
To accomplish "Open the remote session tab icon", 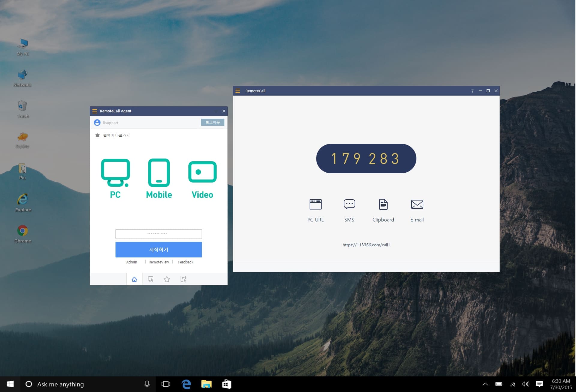I will point(151,279).
